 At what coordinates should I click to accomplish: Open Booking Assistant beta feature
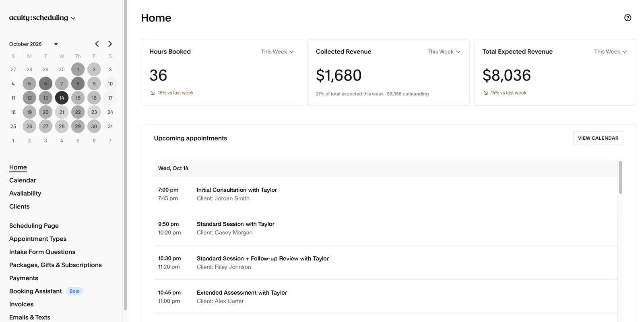click(x=46, y=291)
